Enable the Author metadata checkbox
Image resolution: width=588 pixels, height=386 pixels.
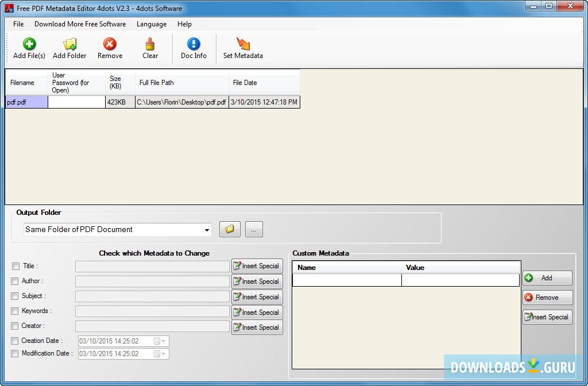14,281
